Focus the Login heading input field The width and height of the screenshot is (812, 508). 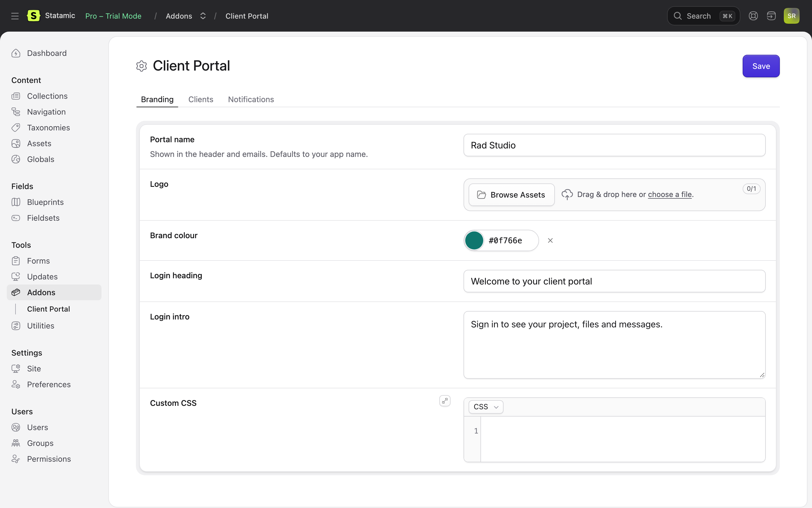614,281
